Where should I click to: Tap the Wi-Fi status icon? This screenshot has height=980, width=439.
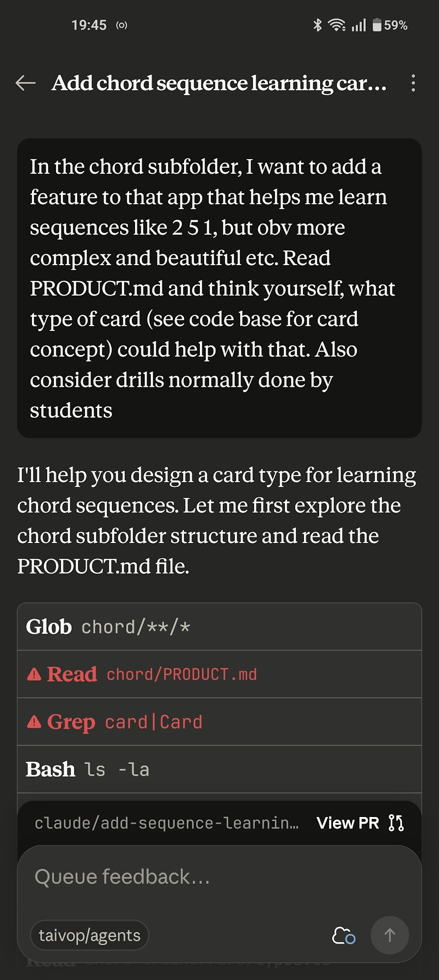[337, 25]
